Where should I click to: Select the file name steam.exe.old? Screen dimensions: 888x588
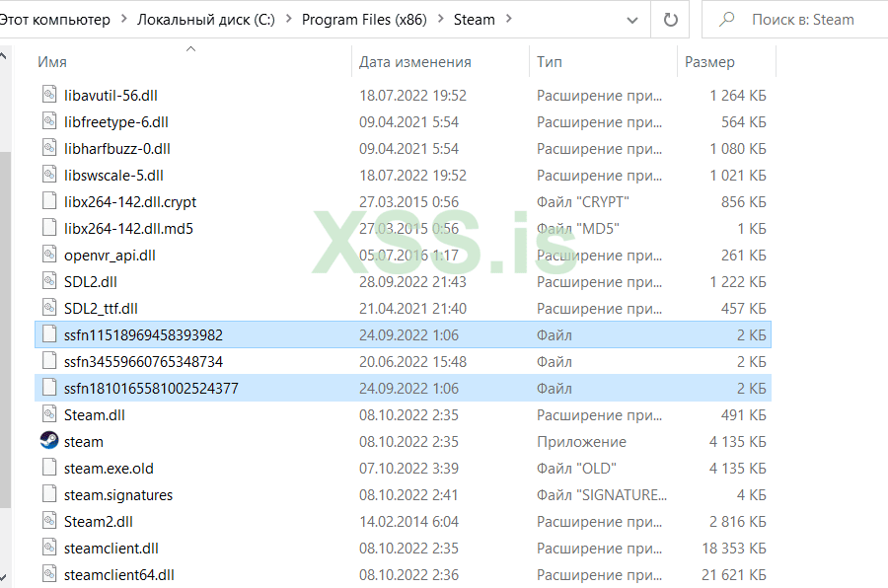coord(109,468)
